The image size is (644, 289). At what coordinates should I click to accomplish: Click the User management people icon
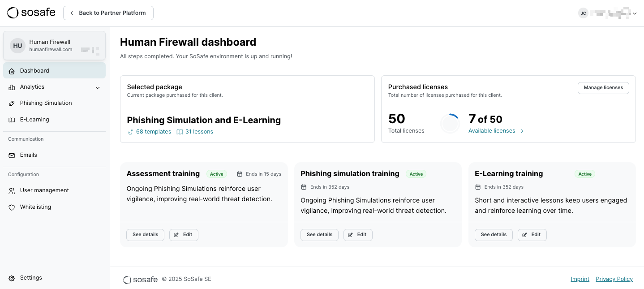[x=12, y=191]
